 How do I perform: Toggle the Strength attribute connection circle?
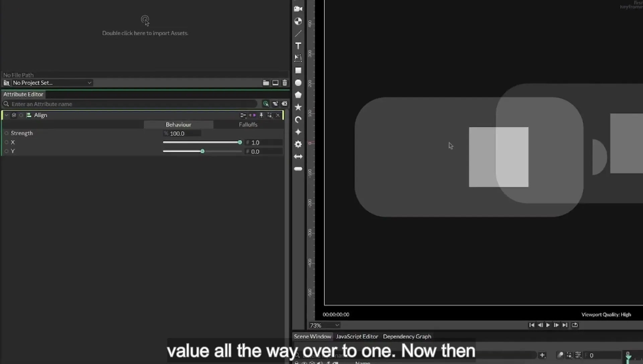[6, 133]
